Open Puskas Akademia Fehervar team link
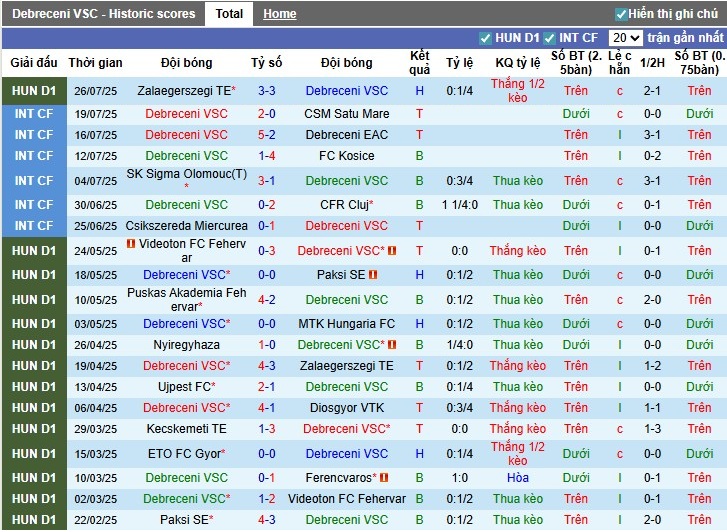Image resolution: width=727 pixels, height=532 pixels. [186, 300]
